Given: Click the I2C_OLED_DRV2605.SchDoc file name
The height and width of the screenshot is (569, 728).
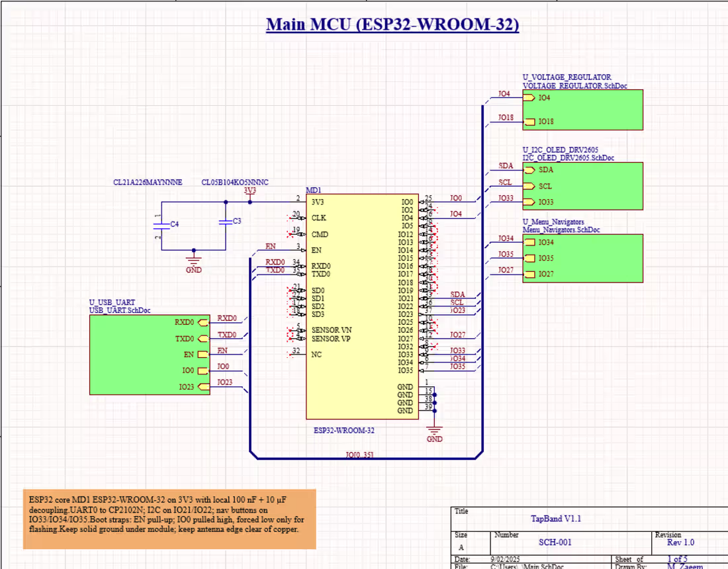Looking at the screenshot, I should tap(569, 157).
